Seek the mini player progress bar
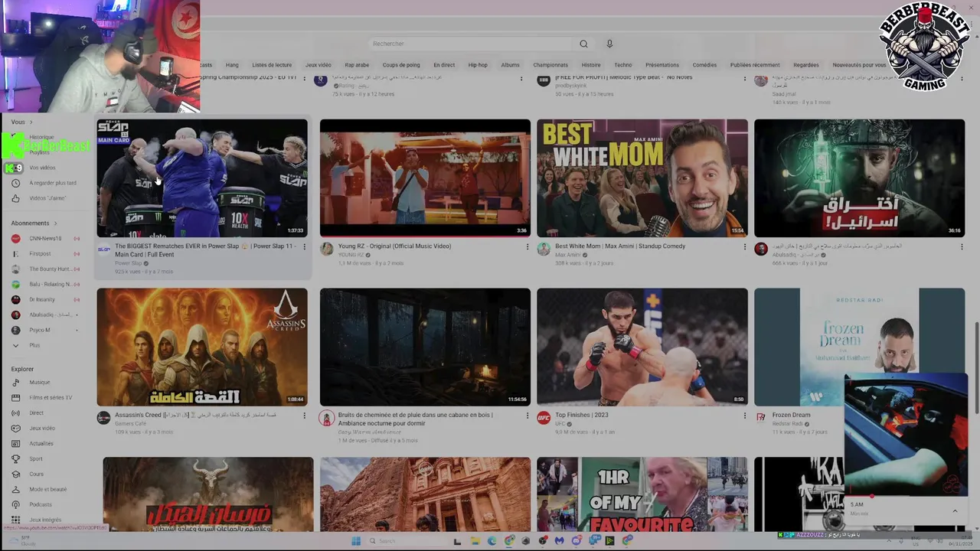The height and width of the screenshot is (551, 980). (x=906, y=496)
